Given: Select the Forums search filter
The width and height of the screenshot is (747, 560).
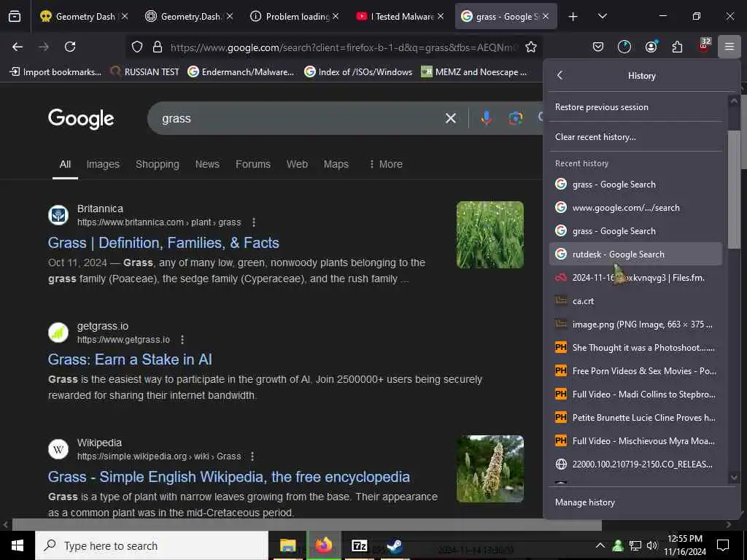Looking at the screenshot, I should (253, 164).
